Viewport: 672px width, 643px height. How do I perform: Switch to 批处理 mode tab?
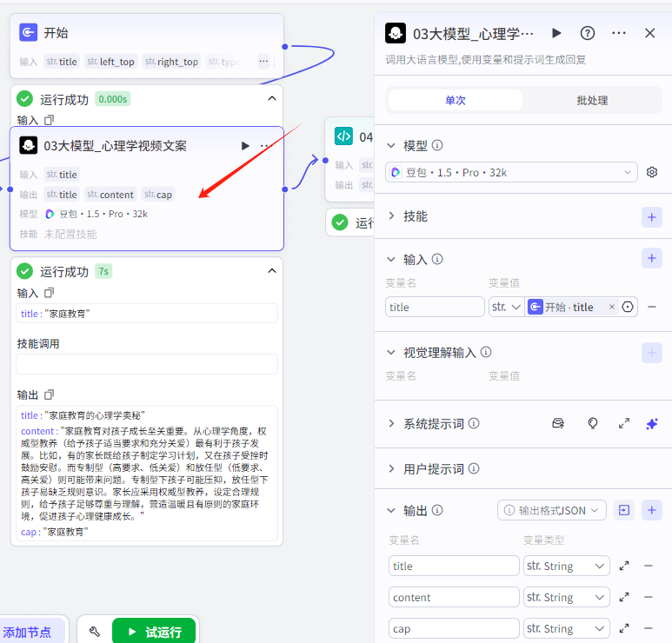(592, 100)
